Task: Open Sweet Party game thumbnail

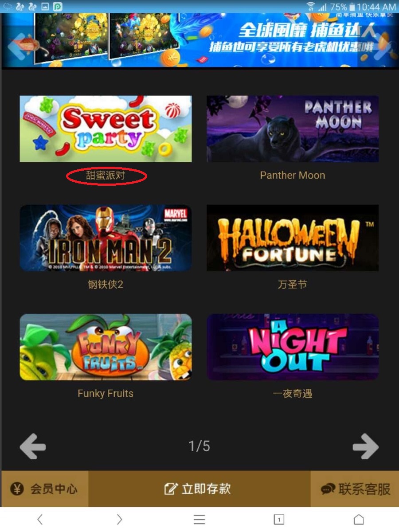Action: [x=106, y=129]
